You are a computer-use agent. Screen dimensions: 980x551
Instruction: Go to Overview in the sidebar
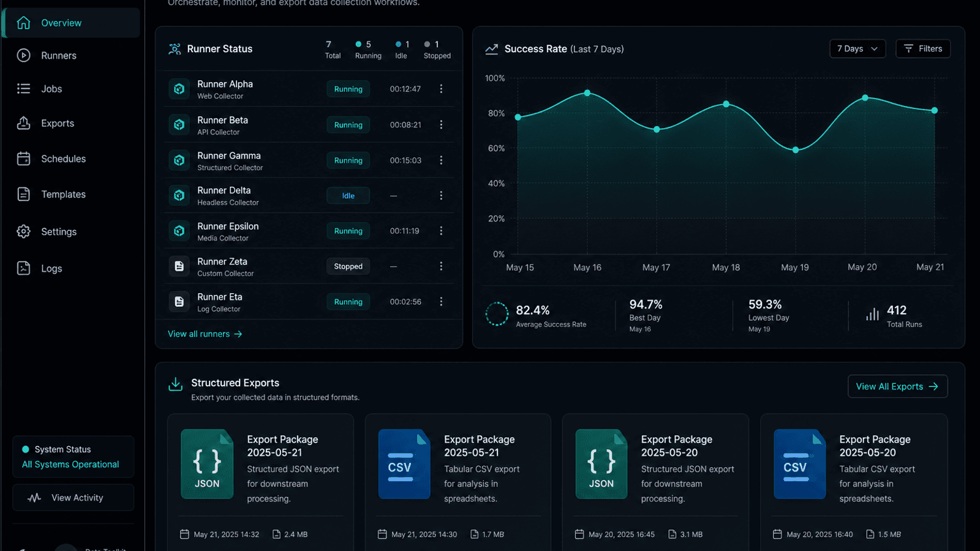click(71, 23)
